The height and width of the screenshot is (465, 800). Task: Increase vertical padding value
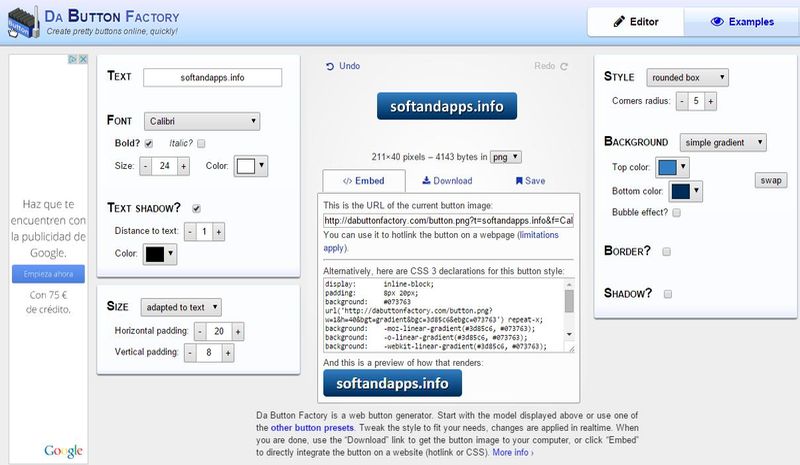pyautogui.click(x=228, y=353)
